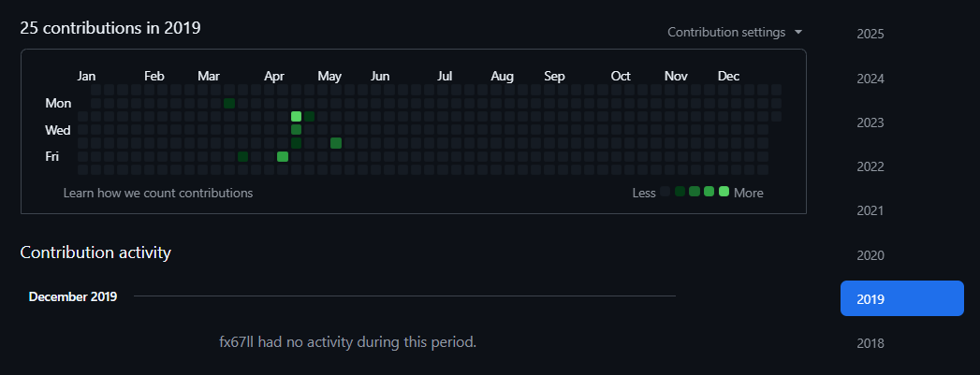Click the bright green Friday cell in April
The height and width of the screenshot is (375, 980).
283,156
